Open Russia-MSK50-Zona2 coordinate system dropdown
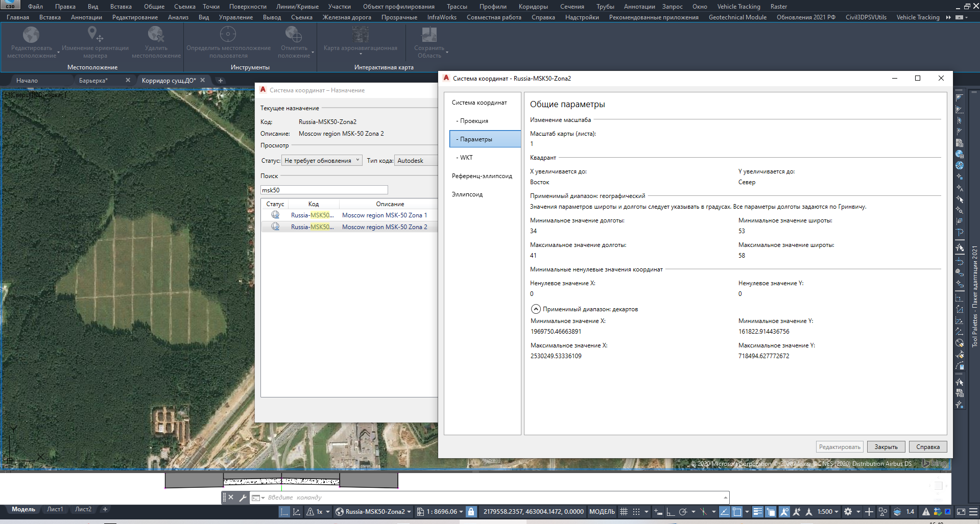 click(x=374, y=512)
